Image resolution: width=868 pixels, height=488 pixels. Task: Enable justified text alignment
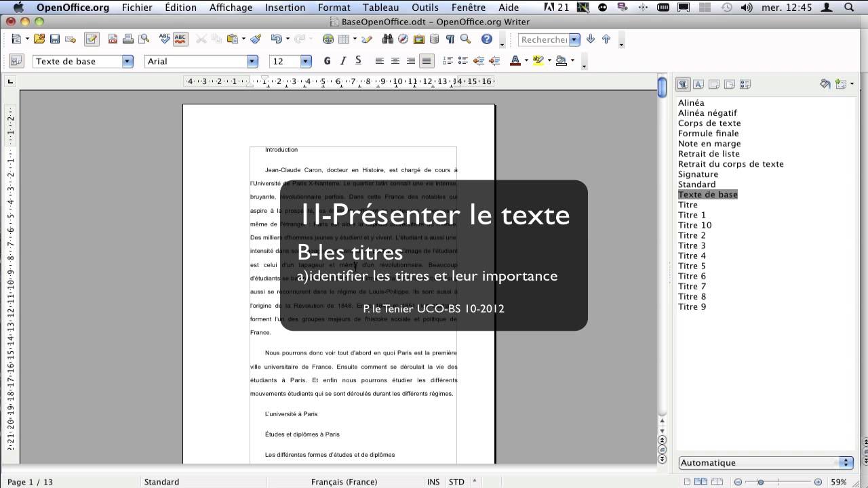coord(427,61)
